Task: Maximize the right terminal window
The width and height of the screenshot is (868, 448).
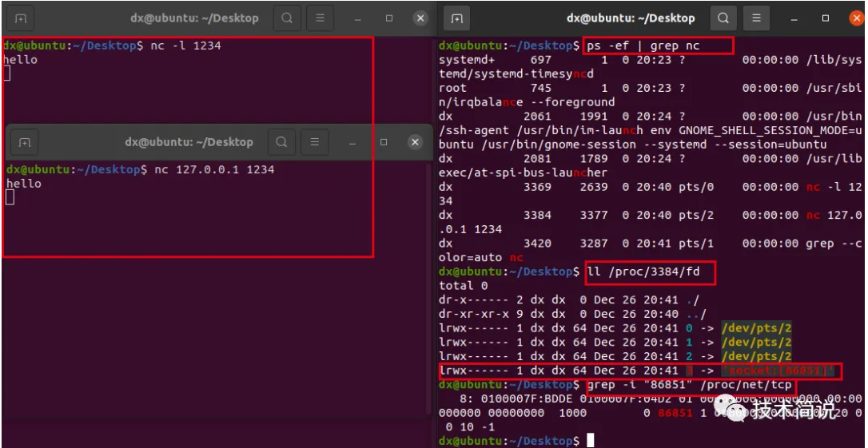Action: pyautogui.click(x=826, y=18)
